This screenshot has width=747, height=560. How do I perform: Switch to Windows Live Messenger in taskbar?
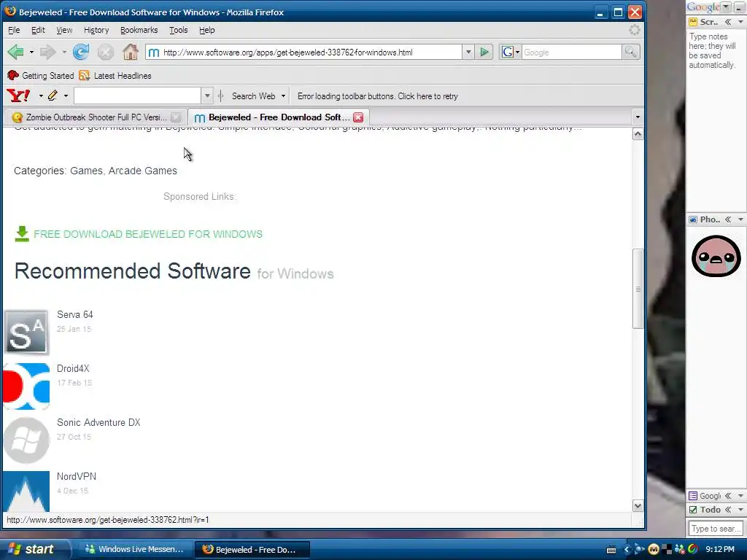(x=135, y=549)
